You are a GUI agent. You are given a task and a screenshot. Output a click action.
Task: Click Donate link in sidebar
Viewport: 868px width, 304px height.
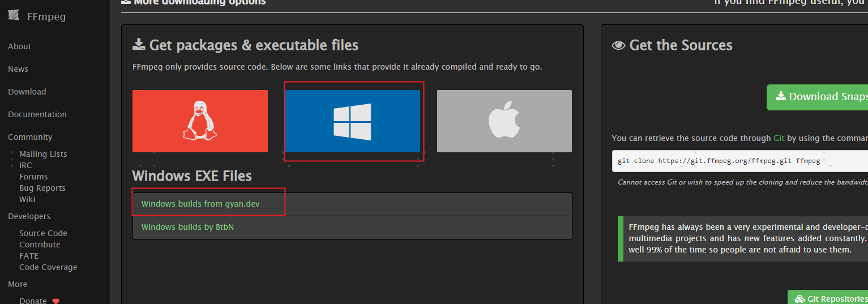33,301
